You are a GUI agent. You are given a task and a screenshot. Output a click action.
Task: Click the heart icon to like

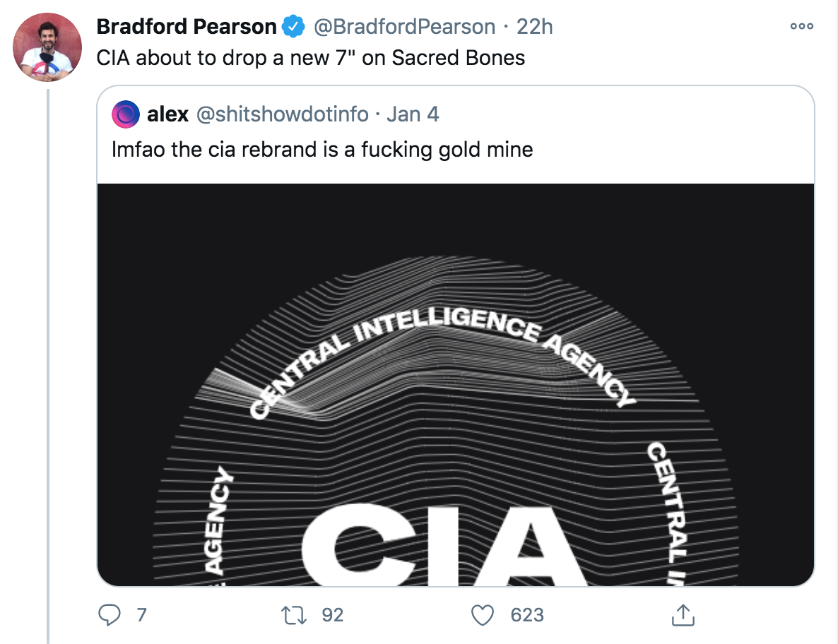(x=483, y=615)
